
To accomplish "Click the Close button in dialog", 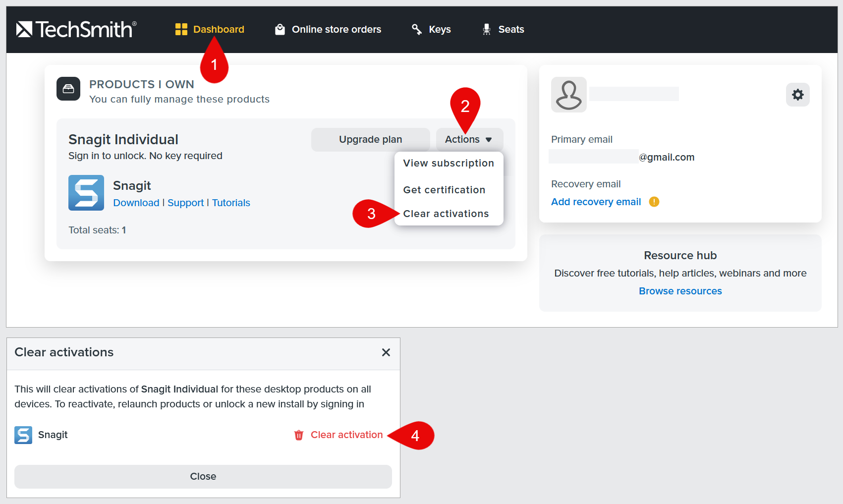I will click(x=203, y=477).
